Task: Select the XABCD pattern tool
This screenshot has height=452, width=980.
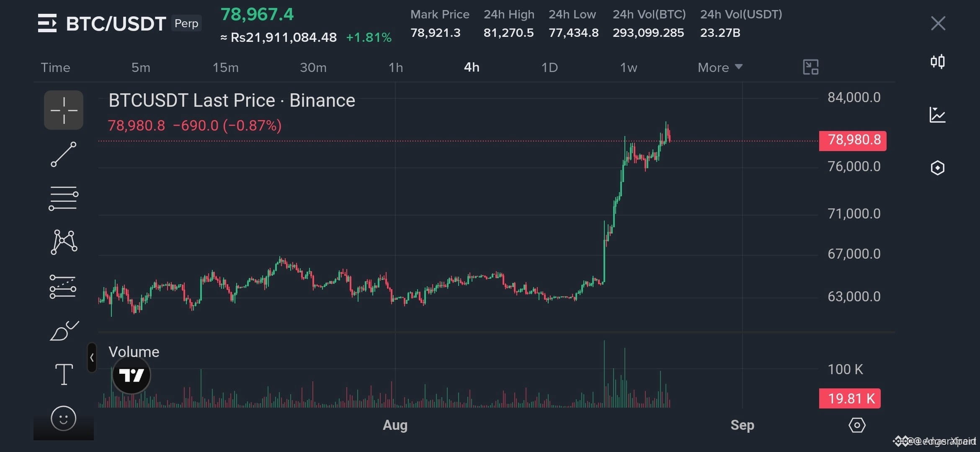Action: [x=64, y=242]
